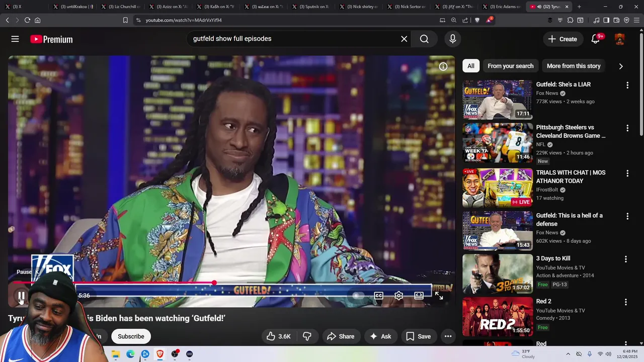644x362 pixels.
Task: Open Gutfeld: She's a LIAR thumbnail
Action: click(x=497, y=100)
